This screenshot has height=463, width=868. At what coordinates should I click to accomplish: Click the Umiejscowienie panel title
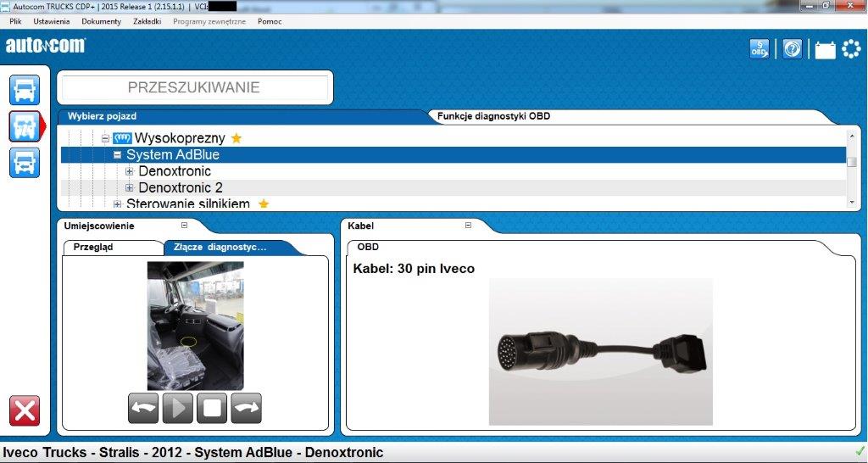(x=99, y=226)
